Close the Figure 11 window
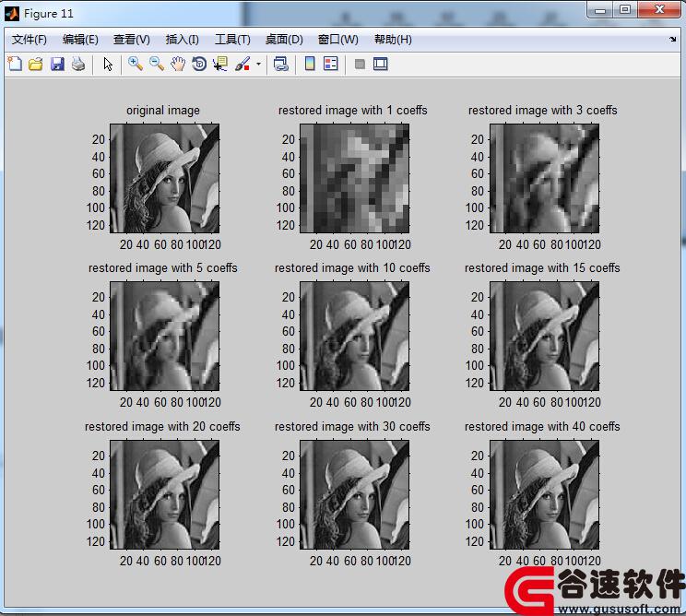686x616 pixels. click(659, 10)
